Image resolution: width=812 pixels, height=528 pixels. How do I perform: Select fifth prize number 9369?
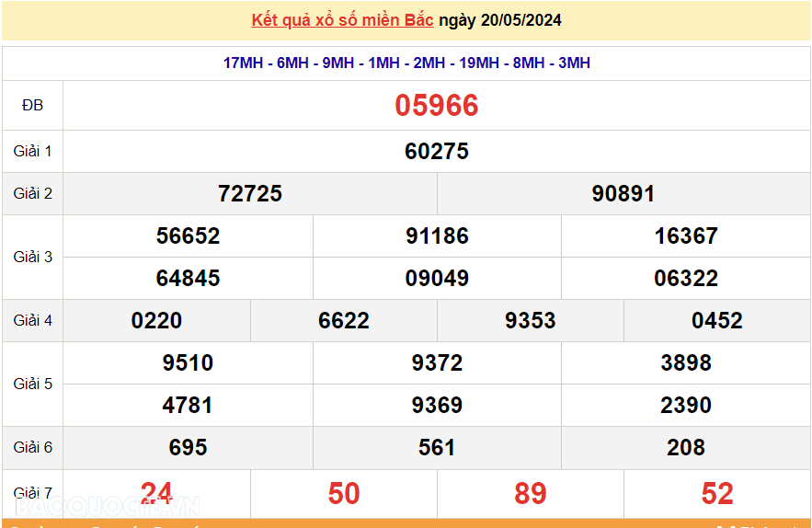[x=437, y=405]
